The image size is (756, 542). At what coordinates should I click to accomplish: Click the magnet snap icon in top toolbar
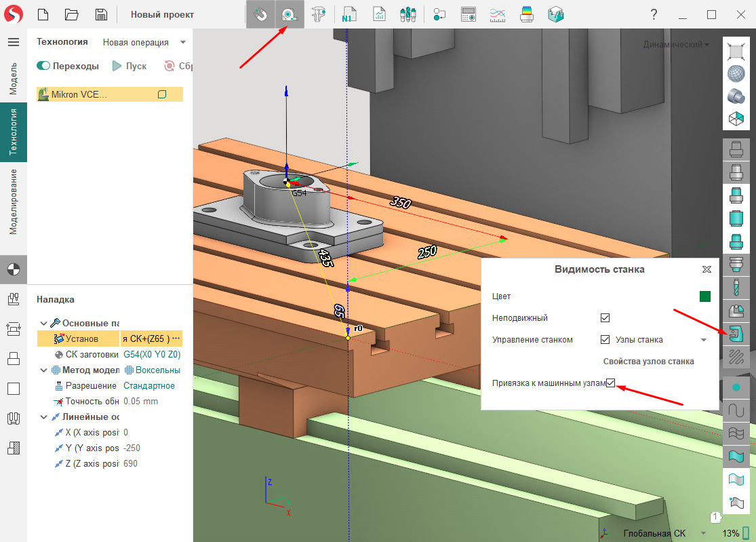(260, 14)
